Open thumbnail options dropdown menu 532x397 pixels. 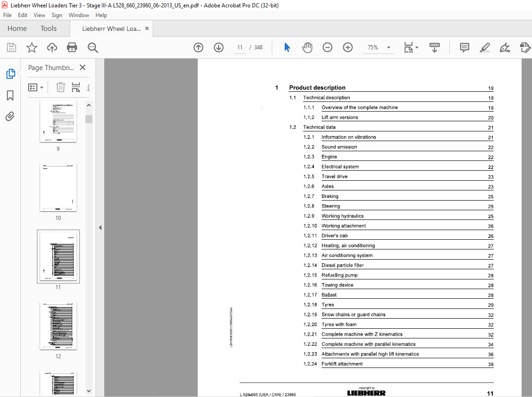coord(36,88)
